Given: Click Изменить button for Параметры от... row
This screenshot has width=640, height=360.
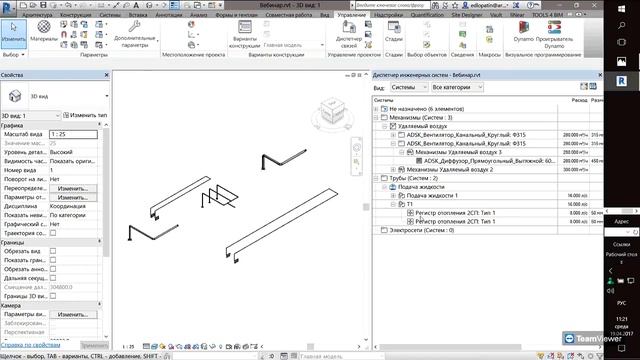Looking at the screenshot, I should [73, 198].
